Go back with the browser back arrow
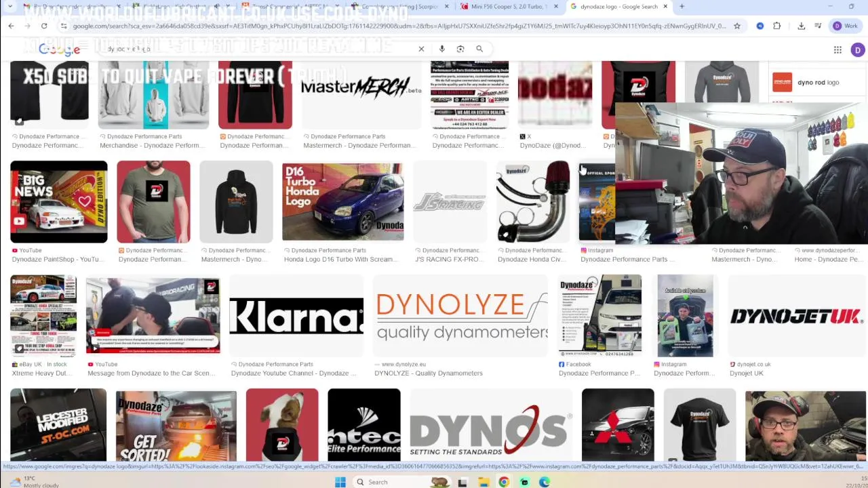The image size is (868, 488). 11,26
